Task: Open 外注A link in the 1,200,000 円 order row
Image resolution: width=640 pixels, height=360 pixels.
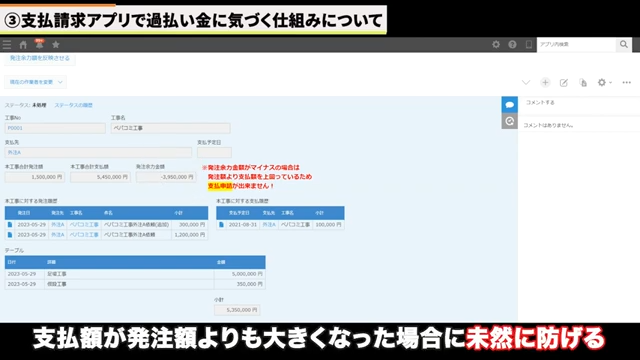Action: (58, 235)
